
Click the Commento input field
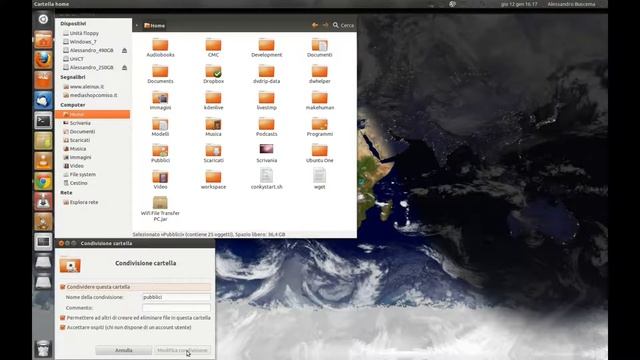point(176,307)
